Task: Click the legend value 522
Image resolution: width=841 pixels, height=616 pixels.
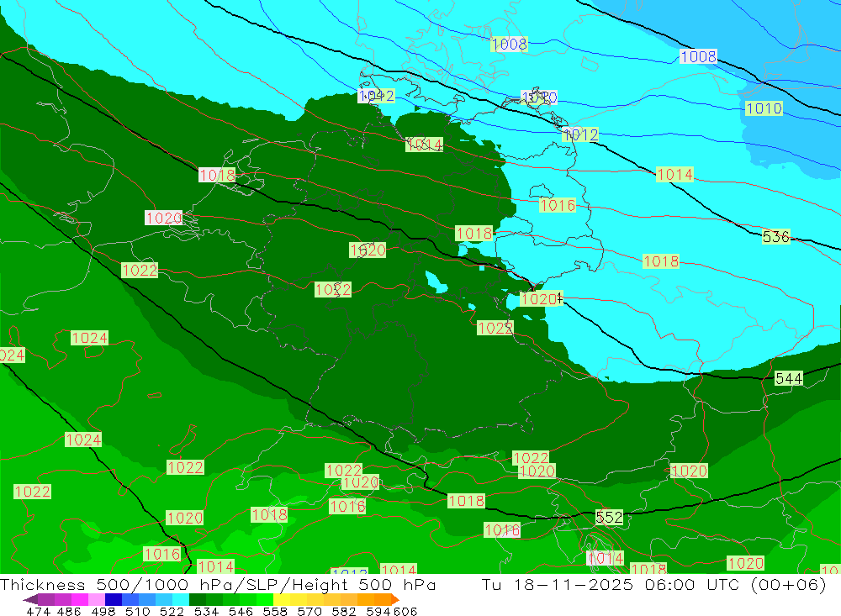Action: (x=172, y=612)
